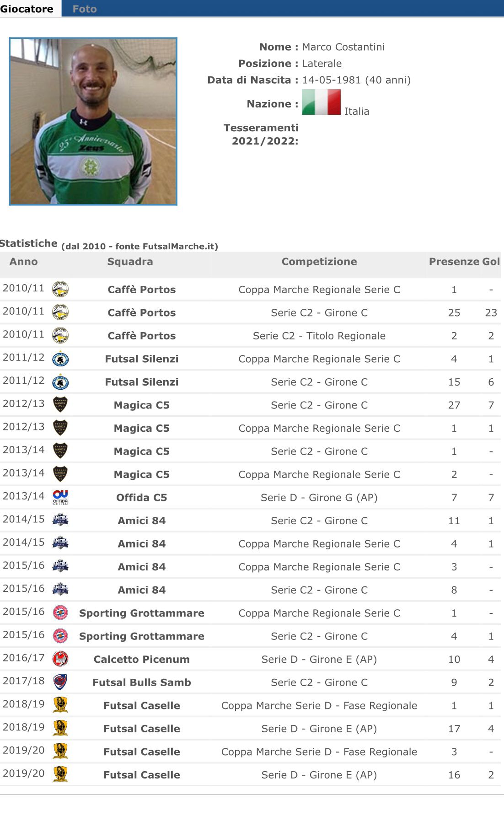Click the Italian flag icon
The image size is (504, 827).
321,102
